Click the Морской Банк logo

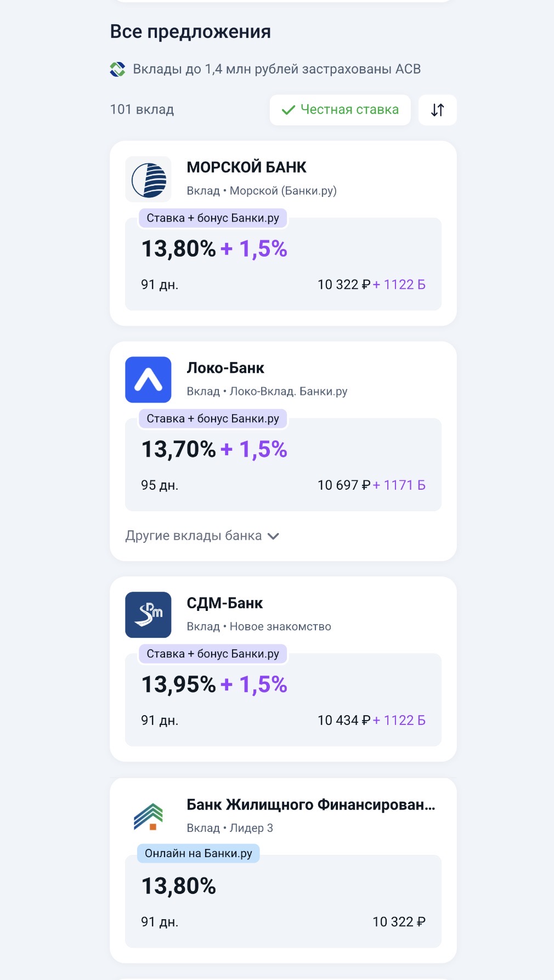tap(148, 180)
